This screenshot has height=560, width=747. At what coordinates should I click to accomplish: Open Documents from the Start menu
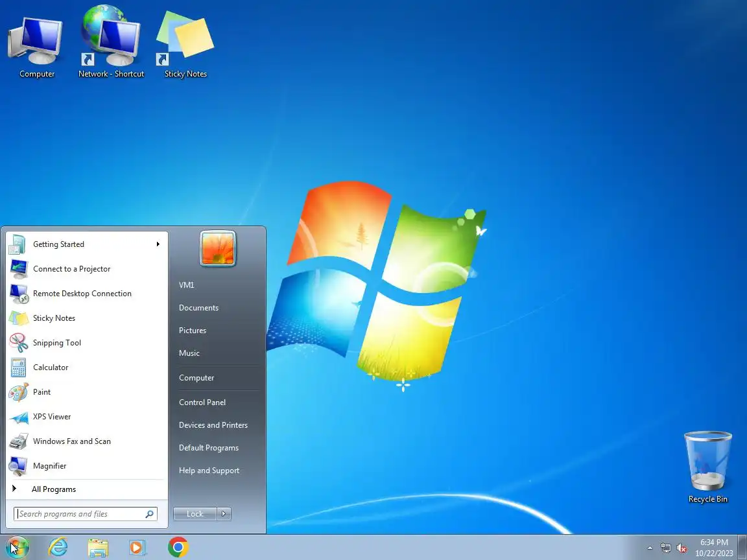tap(198, 308)
